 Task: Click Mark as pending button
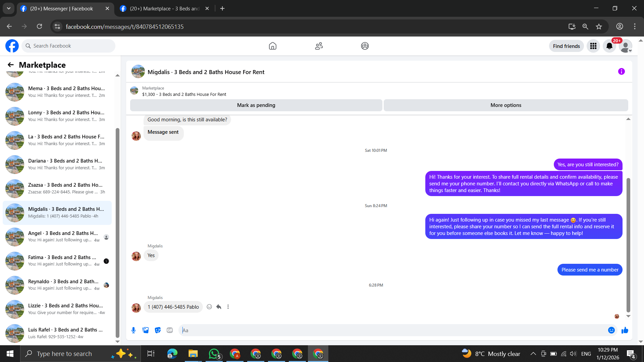pos(256,105)
